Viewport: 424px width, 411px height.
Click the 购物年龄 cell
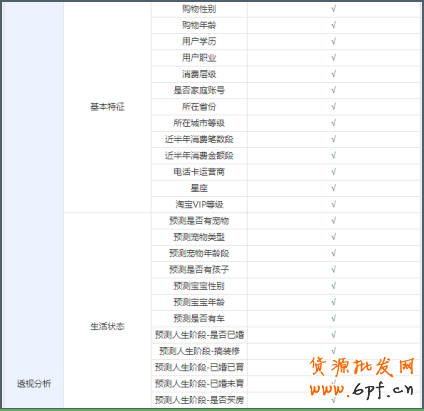coord(199,25)
